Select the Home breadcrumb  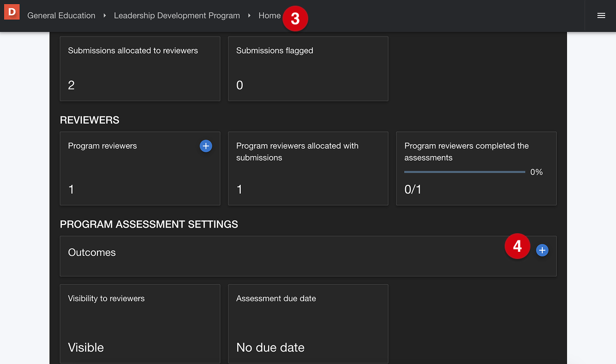click(270, 15)
